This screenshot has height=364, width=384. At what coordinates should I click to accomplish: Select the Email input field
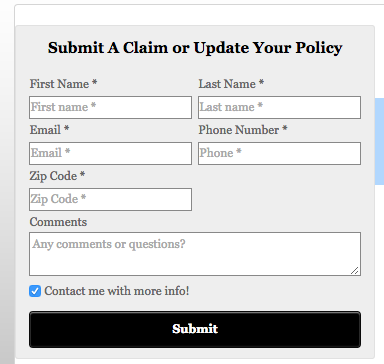tap(110, 153)
